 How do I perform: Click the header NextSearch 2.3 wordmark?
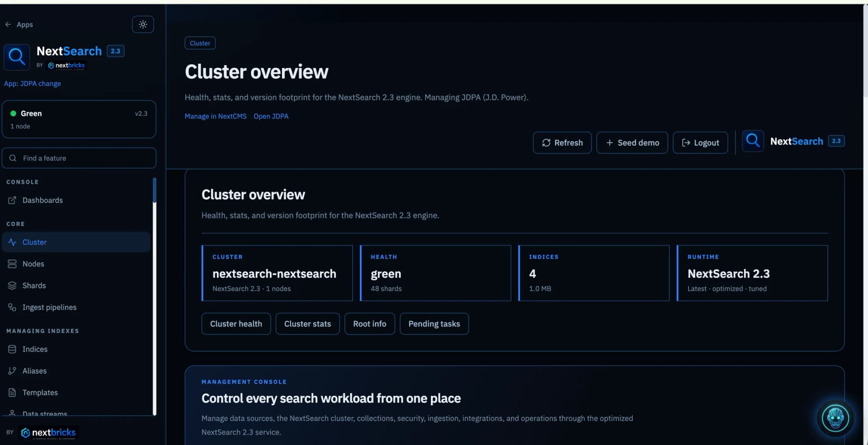(x=807, y=141)
